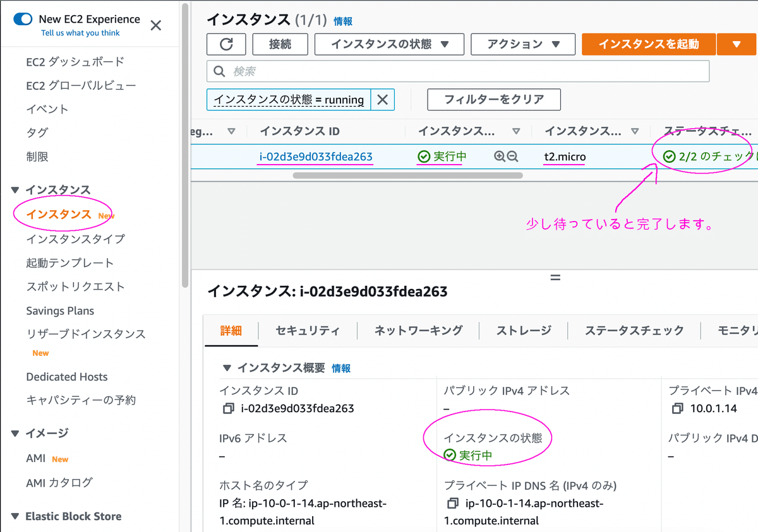The image size is (758, 532).
Task: Open タグ in the sidebar
Action: click(37, 133)
